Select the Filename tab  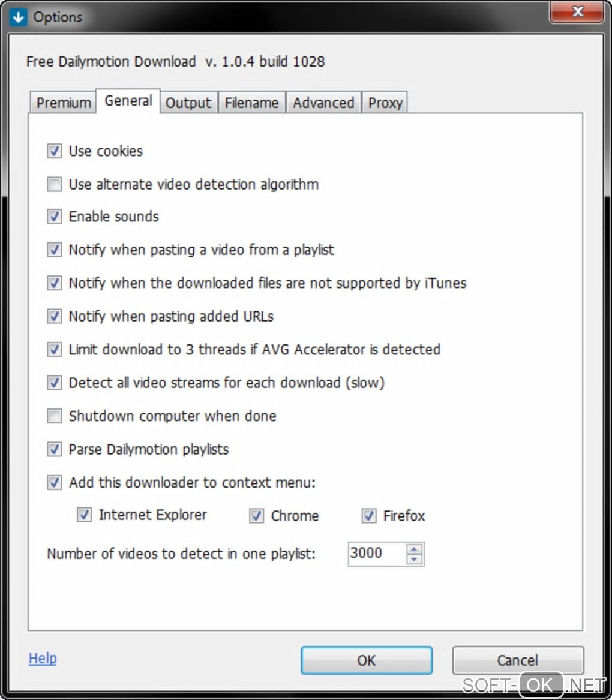(x=251, y=103)
